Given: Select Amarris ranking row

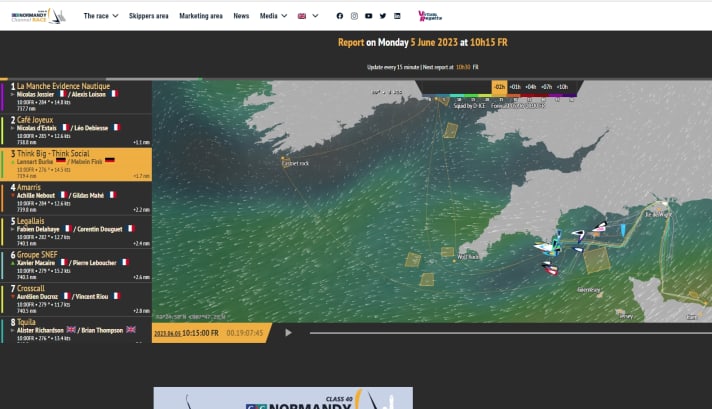Looking at the screenshot, I should [x=76, y=198].
